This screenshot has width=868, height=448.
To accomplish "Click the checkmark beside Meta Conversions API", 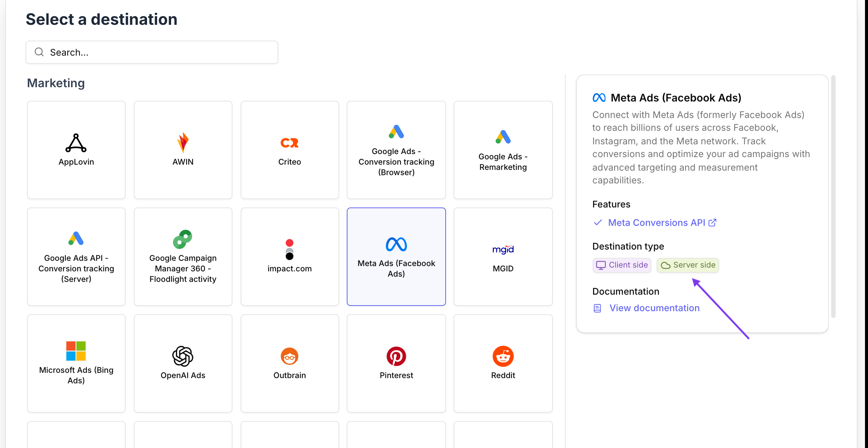I will pyautogui.click(x=598, y=222).
